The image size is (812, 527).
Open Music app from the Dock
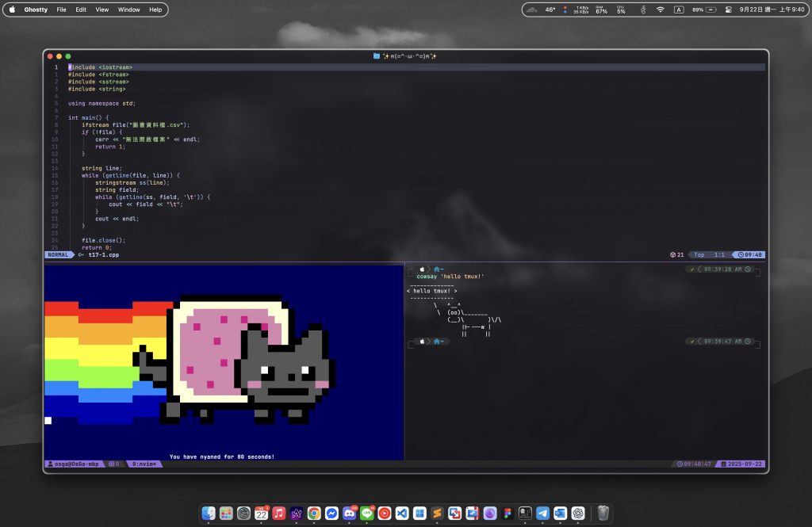click(x=279, y=513)
